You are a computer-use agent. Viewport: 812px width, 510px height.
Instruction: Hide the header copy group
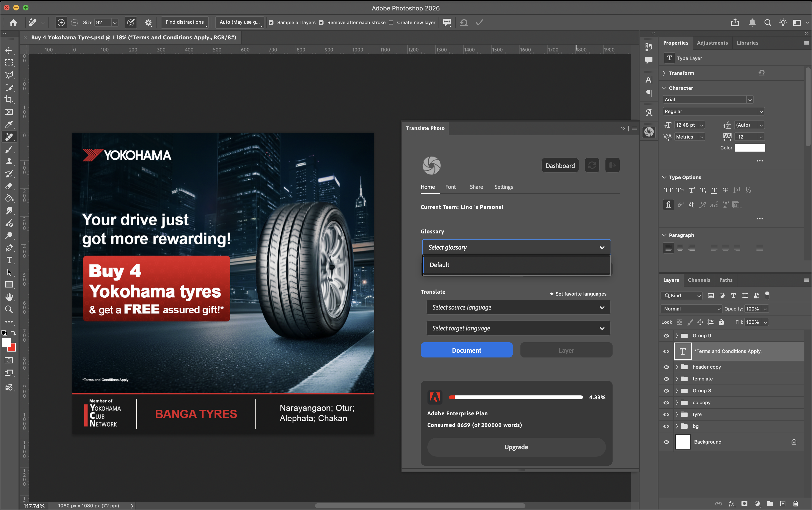tap(666, 367)
